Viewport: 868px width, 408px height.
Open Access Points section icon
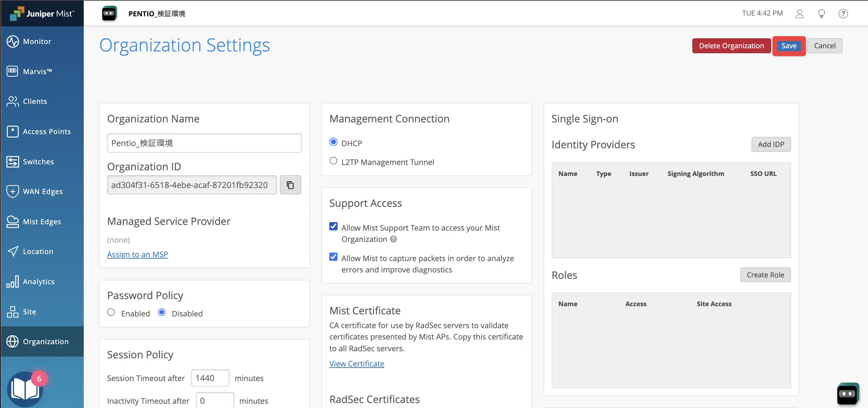coord(13,132)
